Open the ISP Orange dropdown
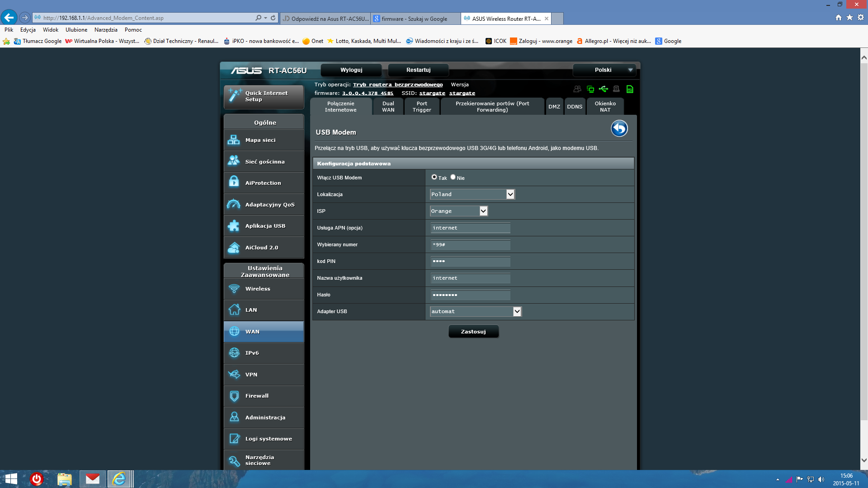 click(x=483, y=211)
